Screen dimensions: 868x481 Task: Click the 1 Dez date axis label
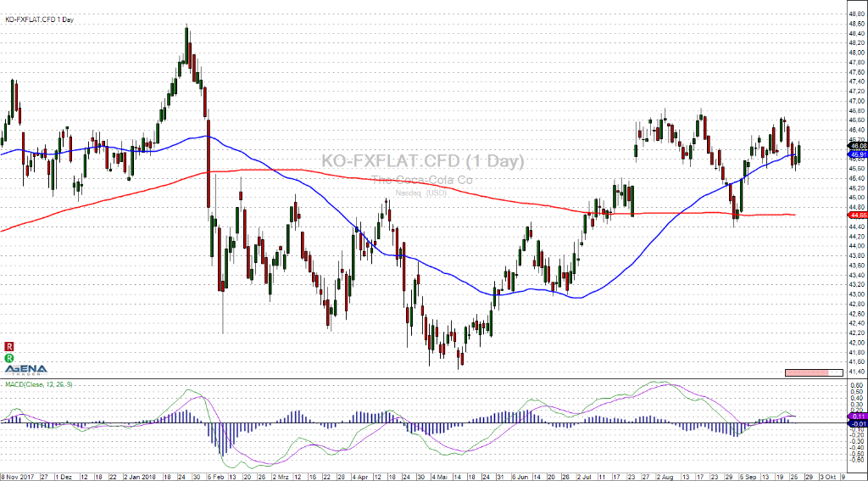[64, 477]
